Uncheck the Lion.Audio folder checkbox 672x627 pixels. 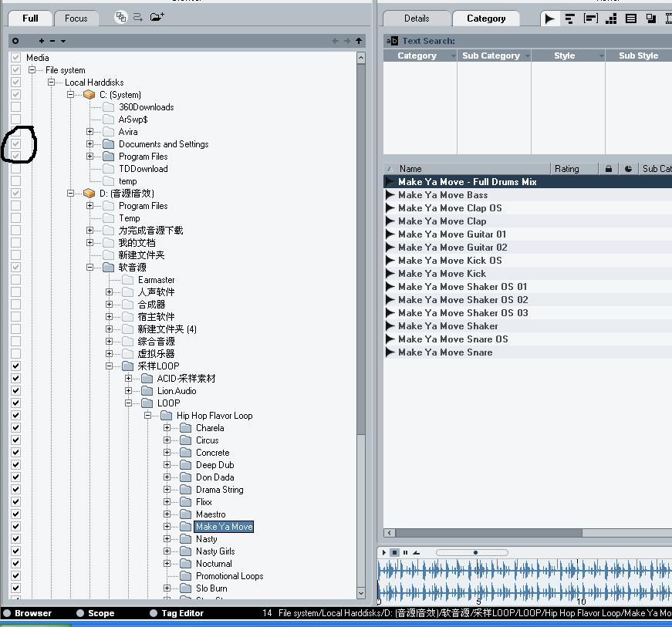16,390
